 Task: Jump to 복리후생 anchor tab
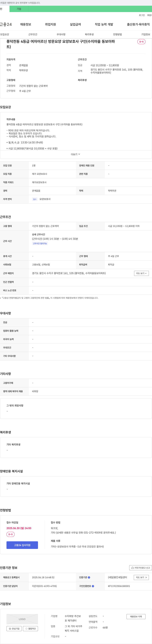pos(89,35)
